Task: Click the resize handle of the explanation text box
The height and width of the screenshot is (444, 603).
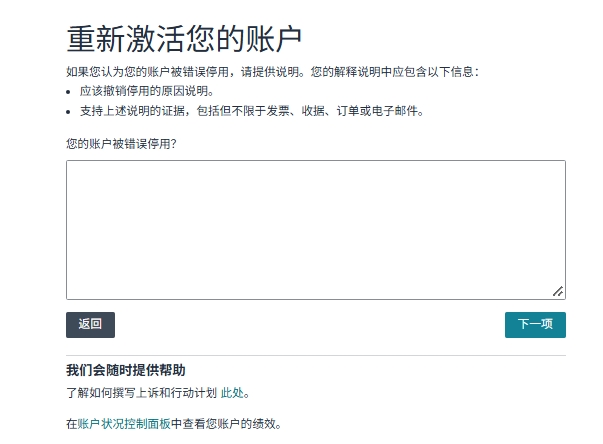Action: [558, 291]
